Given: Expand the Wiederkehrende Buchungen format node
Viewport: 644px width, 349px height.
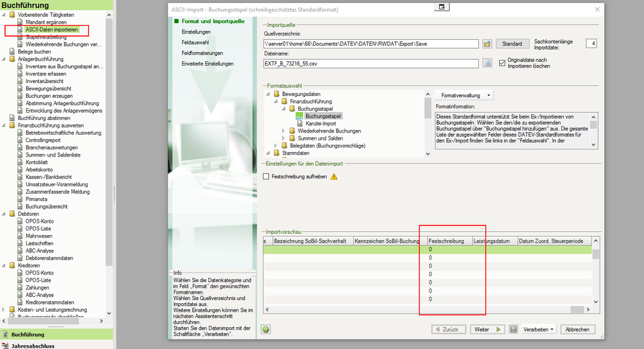Looking at the screenshot, I should (284, 131).
